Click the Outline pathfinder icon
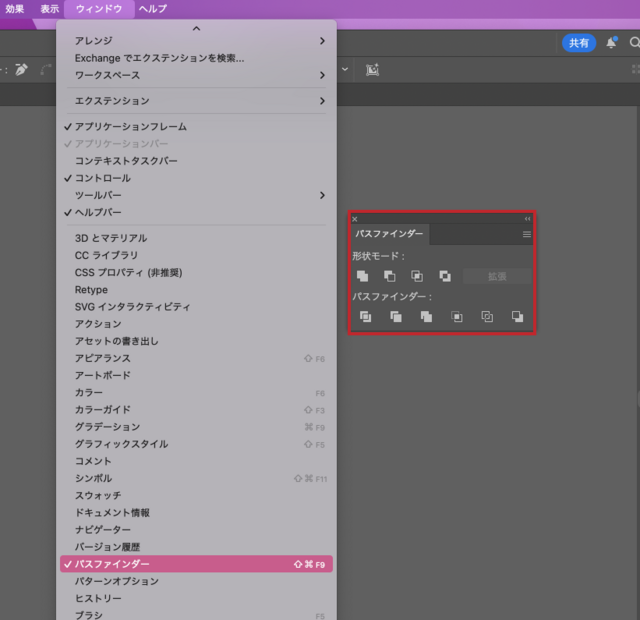 pyautogui.click(x=487, y=317)
